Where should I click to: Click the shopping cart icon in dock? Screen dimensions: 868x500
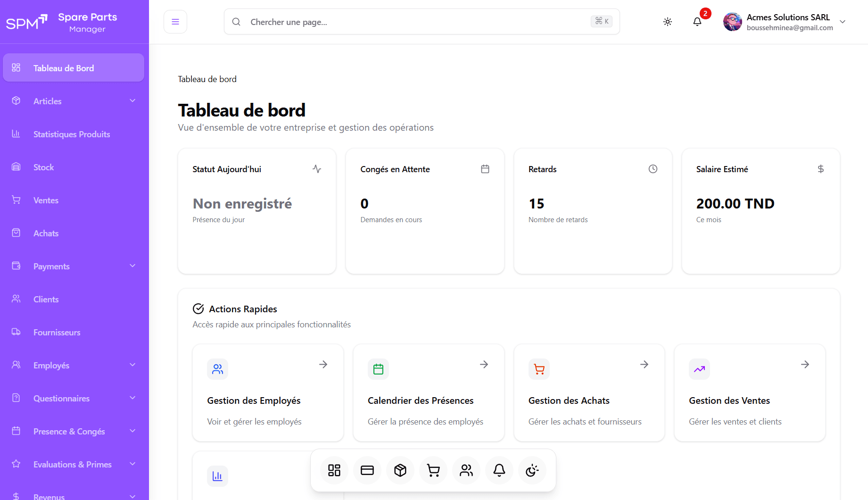point(433,470)
